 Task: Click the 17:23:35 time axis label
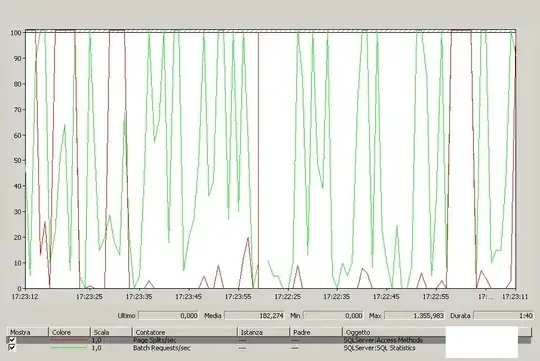139,297
